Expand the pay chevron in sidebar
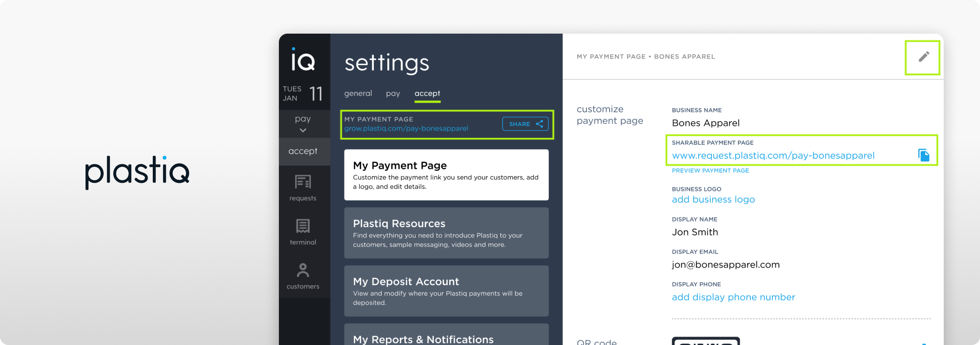 pos(303,130)
